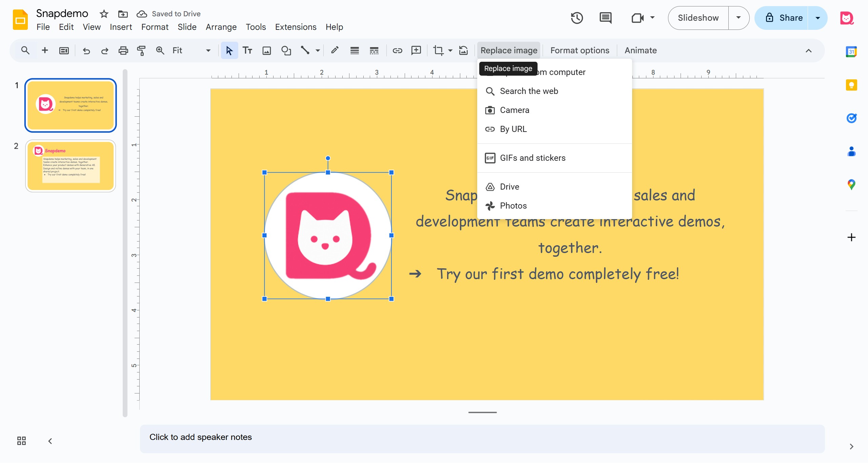Open the slide layout template icon
This screenshot has height=463, width=868.
[64, 51]
